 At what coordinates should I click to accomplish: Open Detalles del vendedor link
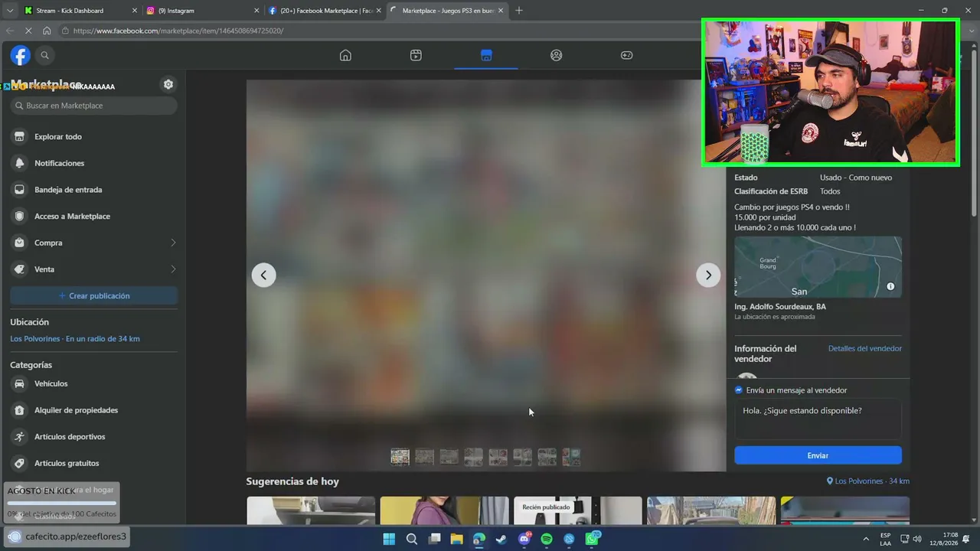click(865, 348)
